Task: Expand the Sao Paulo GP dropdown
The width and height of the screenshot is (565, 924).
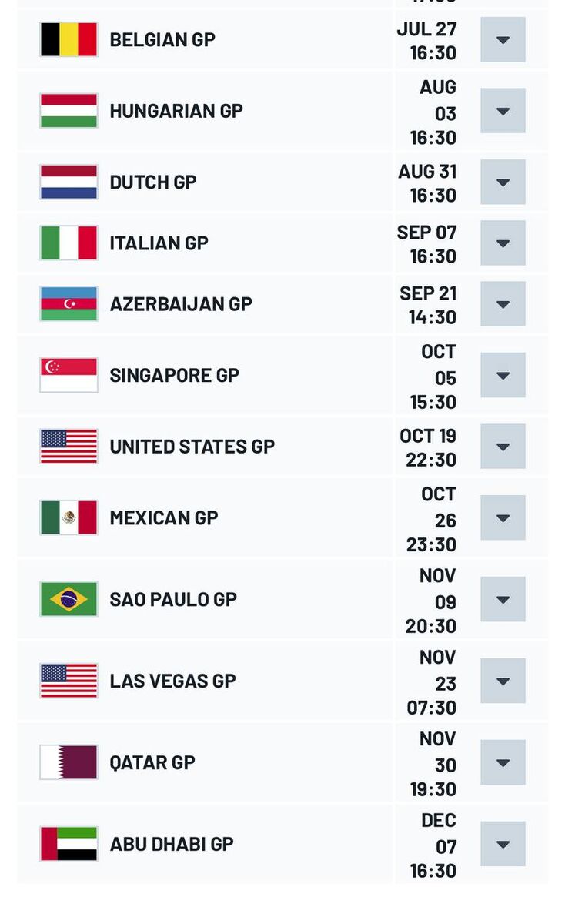Action: tap(503, 599)
